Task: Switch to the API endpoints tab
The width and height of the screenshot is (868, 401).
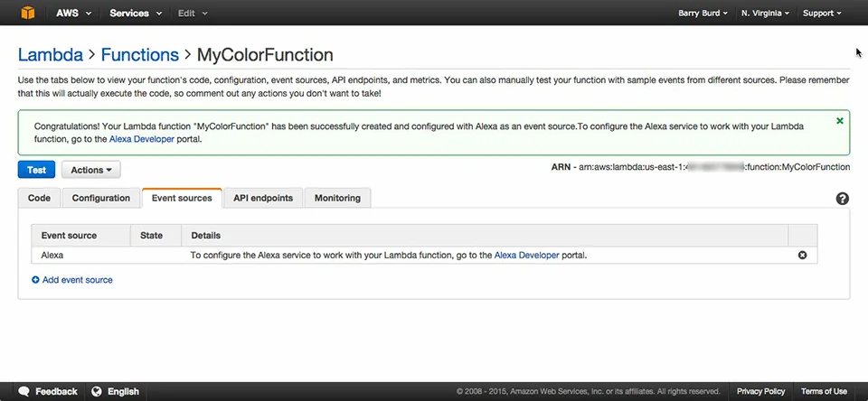Action: 263,198
